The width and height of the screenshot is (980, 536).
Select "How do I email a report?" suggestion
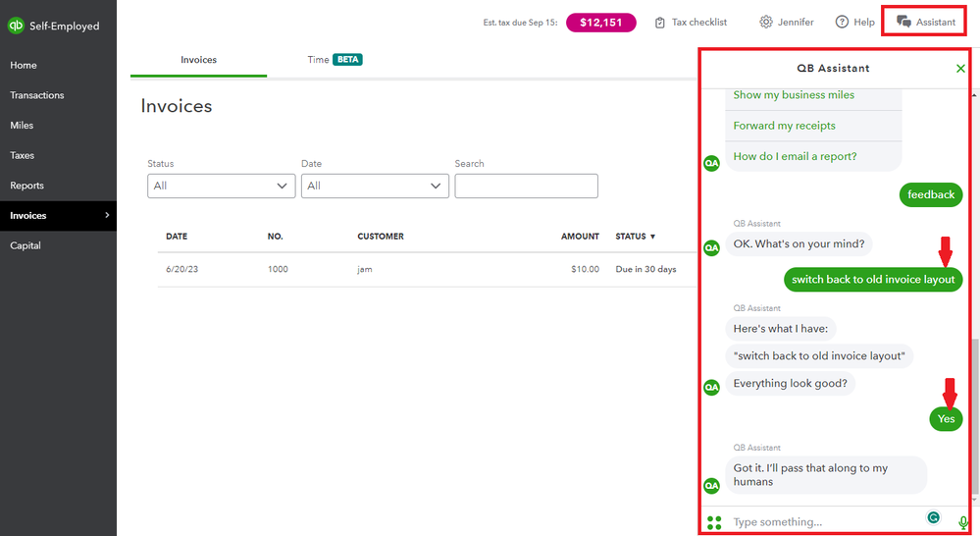795,156
